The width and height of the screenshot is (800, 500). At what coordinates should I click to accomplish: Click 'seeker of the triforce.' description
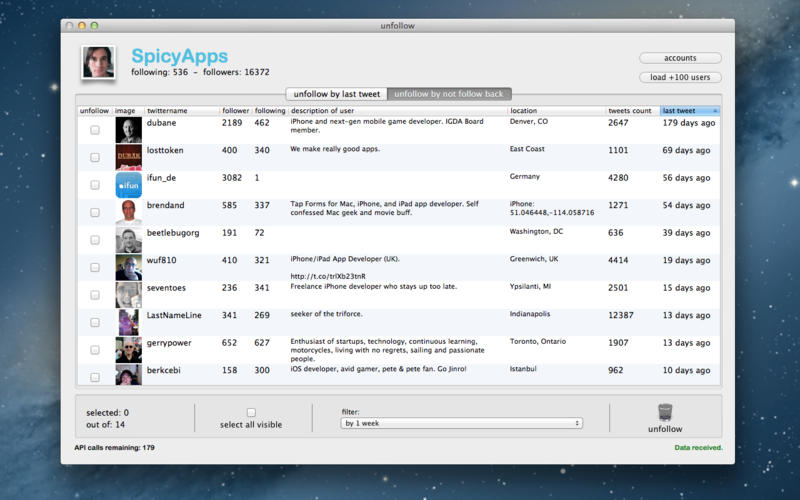click(x=327, y=314)
